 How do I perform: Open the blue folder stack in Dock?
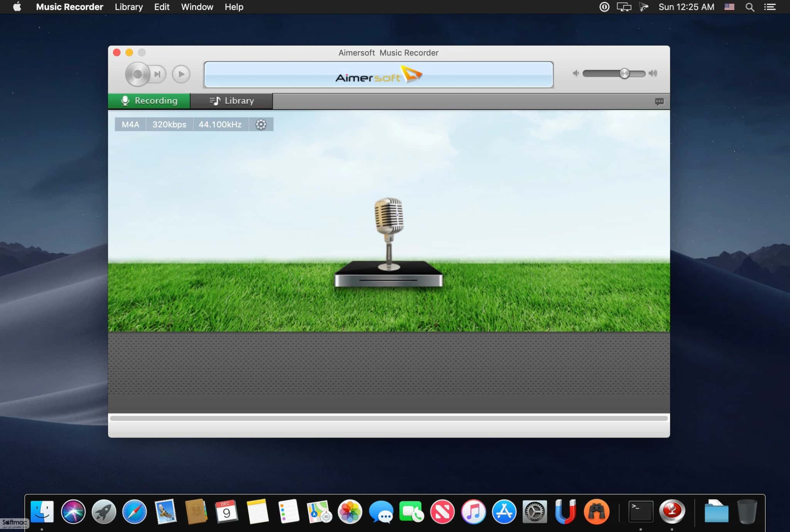coord(716,512)
